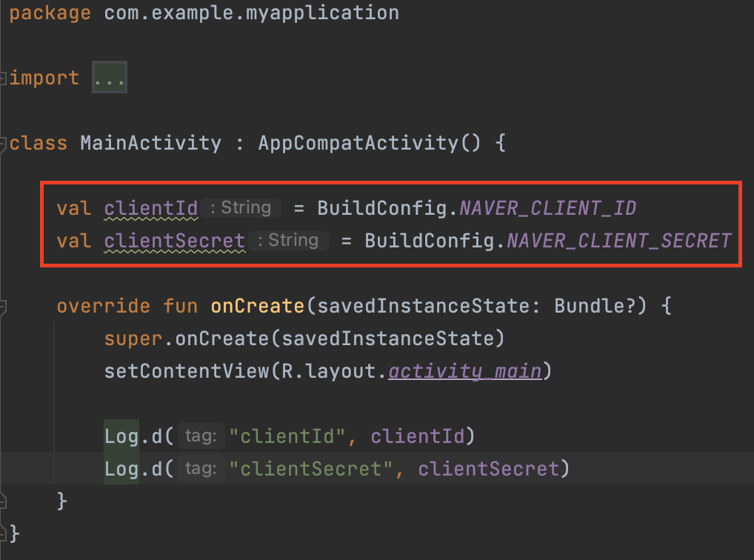Click BuildConfig on the clientSecret line
The height and width of the screenshot is (560, 754).
tap(430, 241)
